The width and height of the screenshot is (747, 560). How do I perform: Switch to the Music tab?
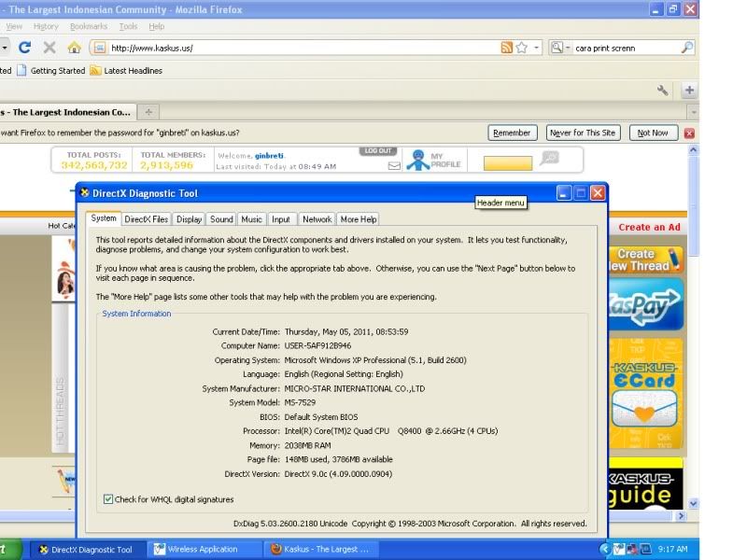251,219
